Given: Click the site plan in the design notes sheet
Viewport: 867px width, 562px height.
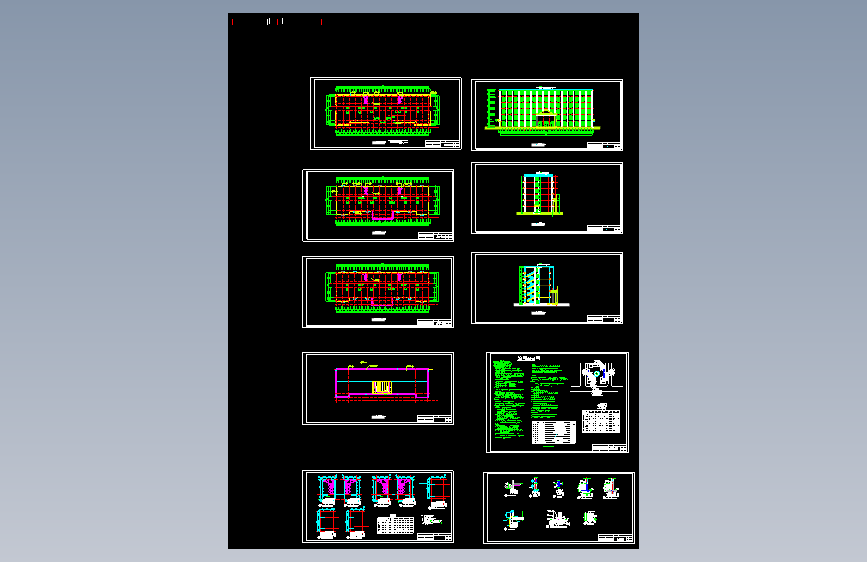Looking at the screenshot, I should point(596,378).
